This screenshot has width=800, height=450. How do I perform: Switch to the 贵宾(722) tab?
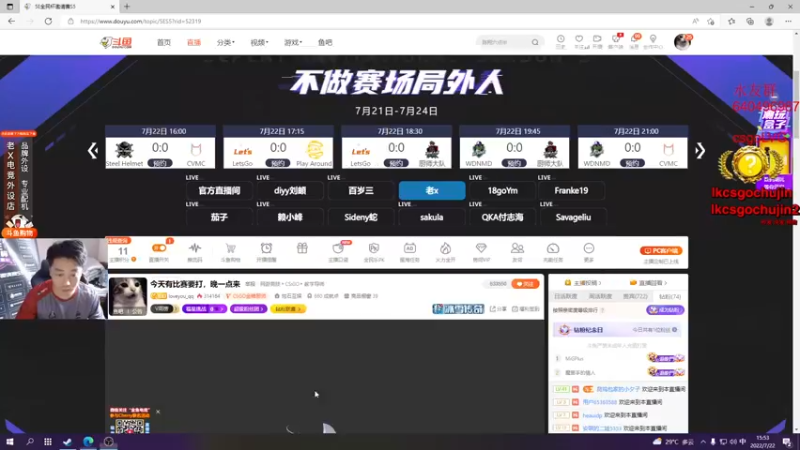635,296
